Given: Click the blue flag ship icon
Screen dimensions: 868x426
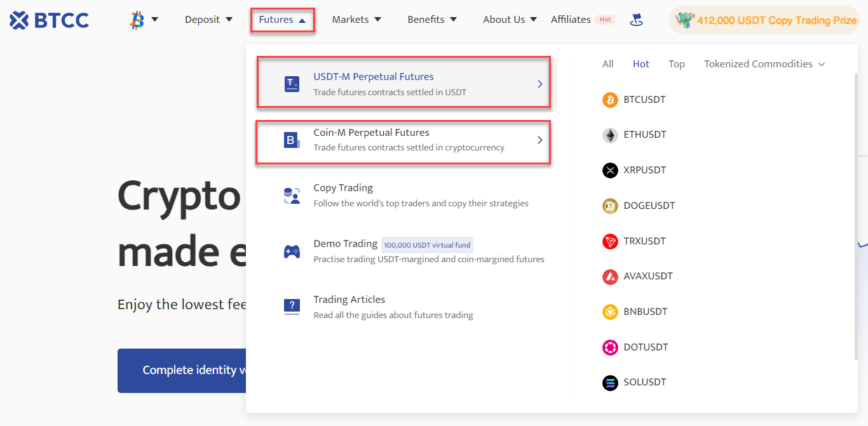Looking at the screenshot, I should 636,20.
